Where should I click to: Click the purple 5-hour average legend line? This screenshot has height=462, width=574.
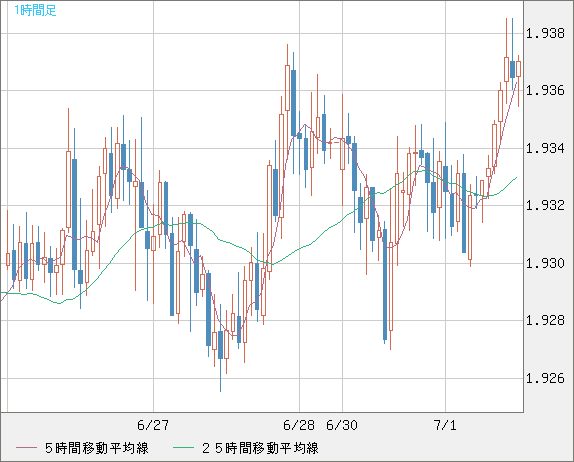26,448
